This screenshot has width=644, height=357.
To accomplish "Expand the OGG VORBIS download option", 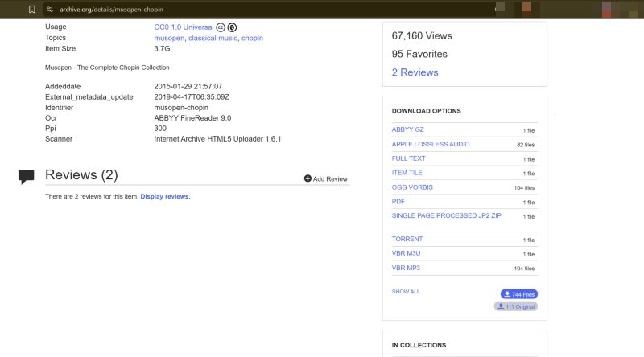I will click(x=412, y=187).
